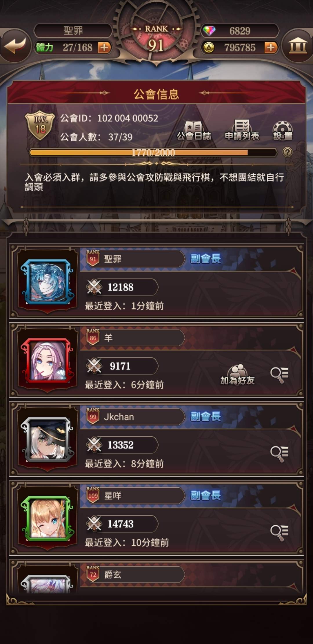Add gold coins with the plus button

(x=271, y=47)
